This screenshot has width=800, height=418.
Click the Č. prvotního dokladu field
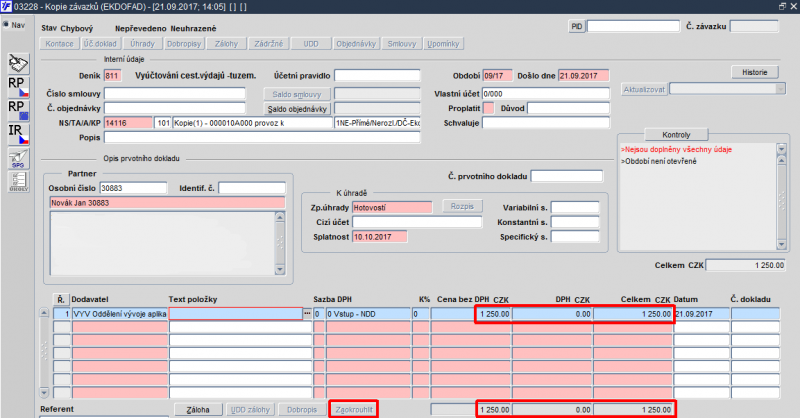[566, 176]
